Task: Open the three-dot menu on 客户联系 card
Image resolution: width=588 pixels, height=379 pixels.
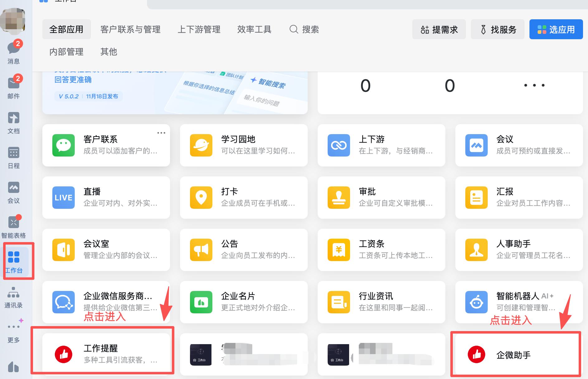Action: 161,133
